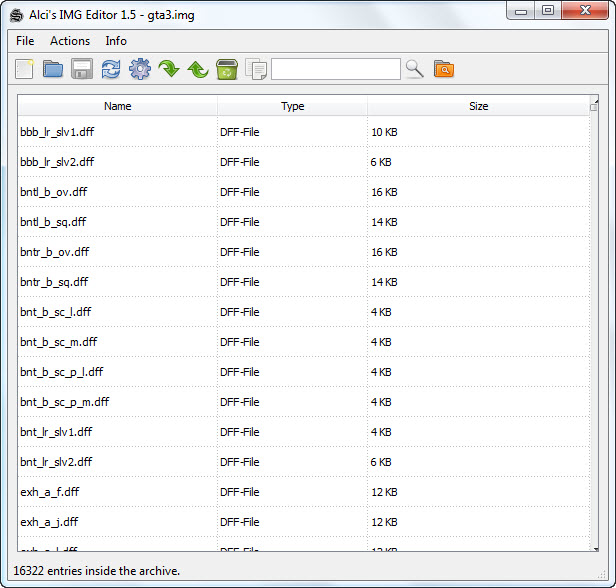616x588 pixels.
Task: Sort by the Name column header
Action: tap(117, 106)
